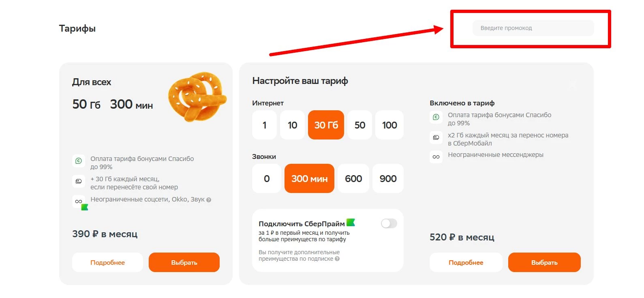Viewport: 644px width, 298px height.
Task: Click «Подробнее» on the «Для всех» tariff
Action: (107, 262)
